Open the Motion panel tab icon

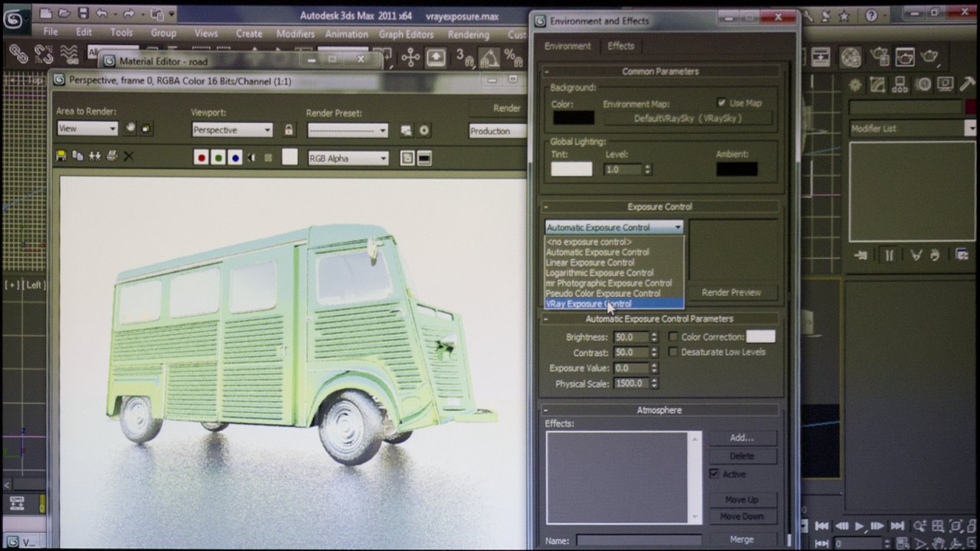(x=924, y=85)
